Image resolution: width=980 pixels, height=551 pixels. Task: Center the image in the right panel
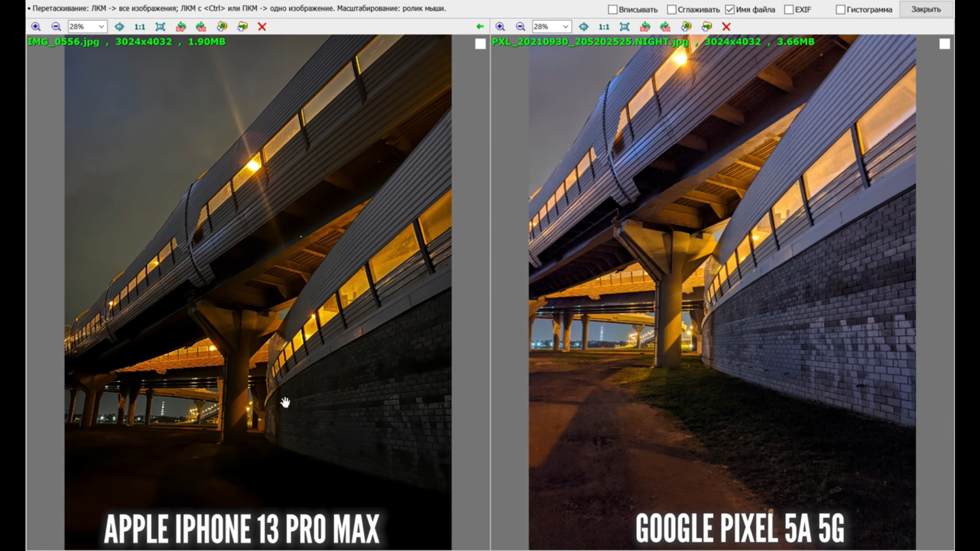click(x=584, y=27)
